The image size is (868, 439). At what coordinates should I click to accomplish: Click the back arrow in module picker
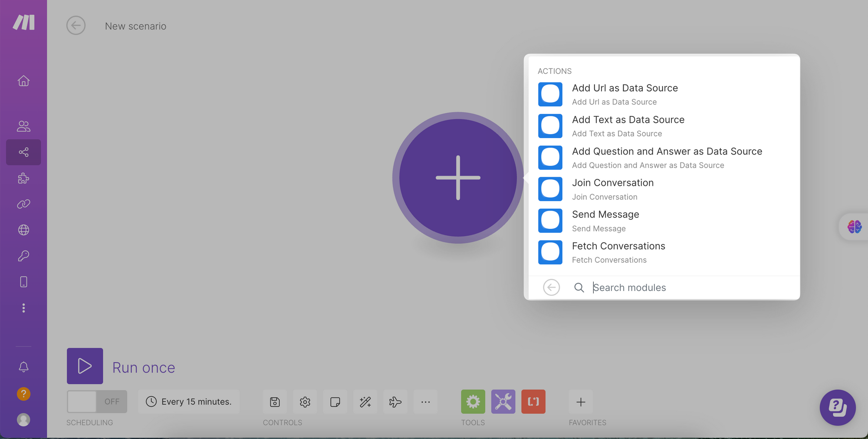click(551, 287)
